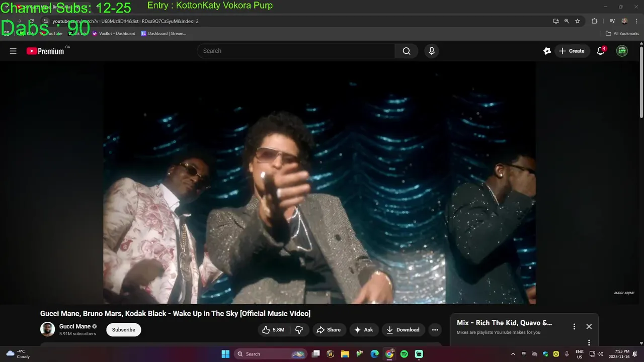This screenshot has height=362, width=644.
Task: Open ENG US language switcher
Action: click(x=580, y=354)
